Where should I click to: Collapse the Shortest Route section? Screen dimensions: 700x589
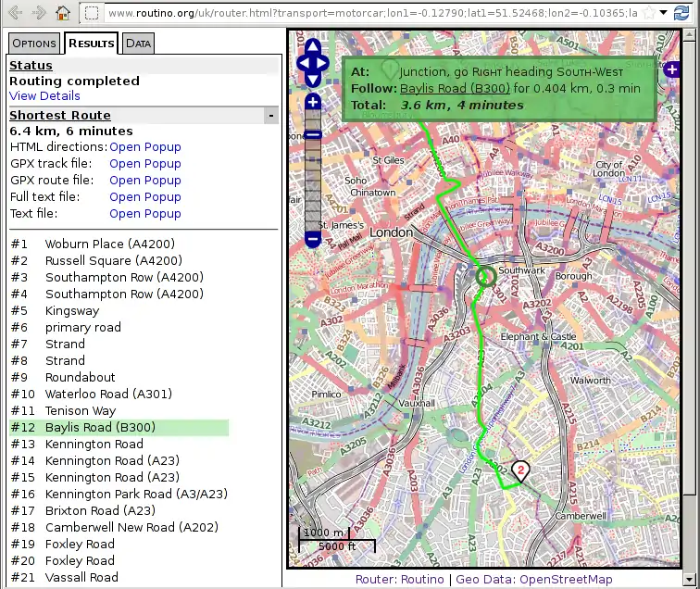[270, 115]
